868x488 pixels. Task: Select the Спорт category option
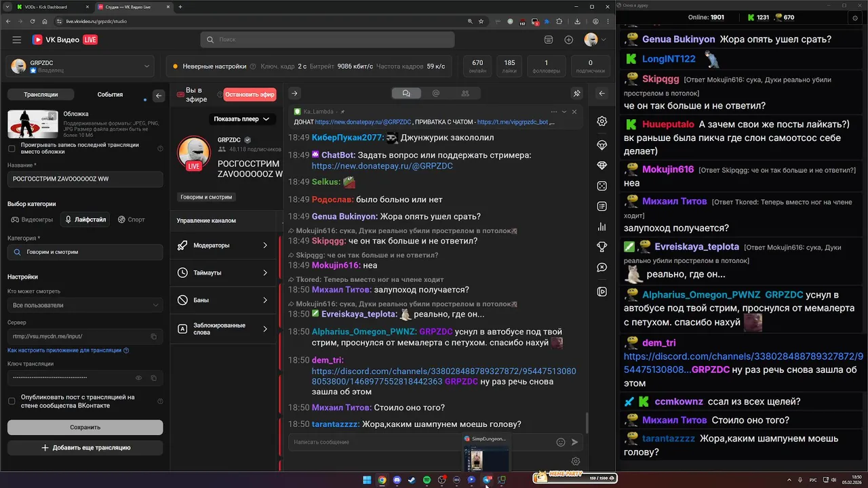tap(132, 220)
